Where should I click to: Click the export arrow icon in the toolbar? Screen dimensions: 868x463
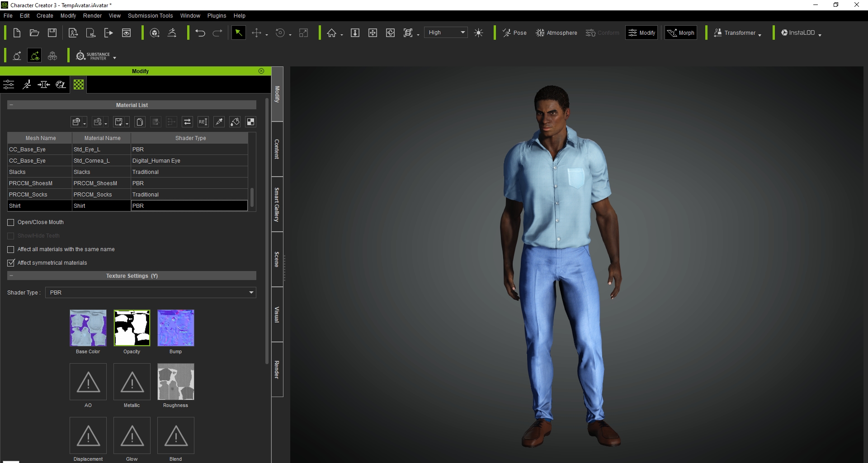tap(108, 33)
